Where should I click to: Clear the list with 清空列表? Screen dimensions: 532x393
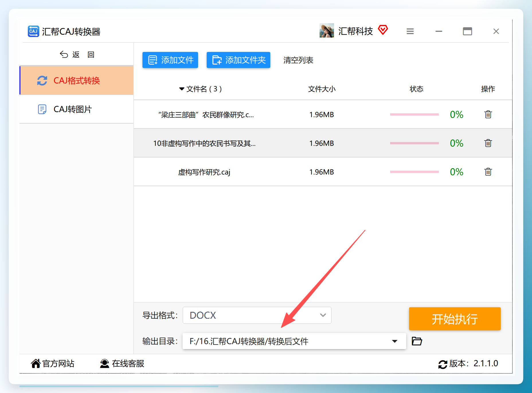298,60
